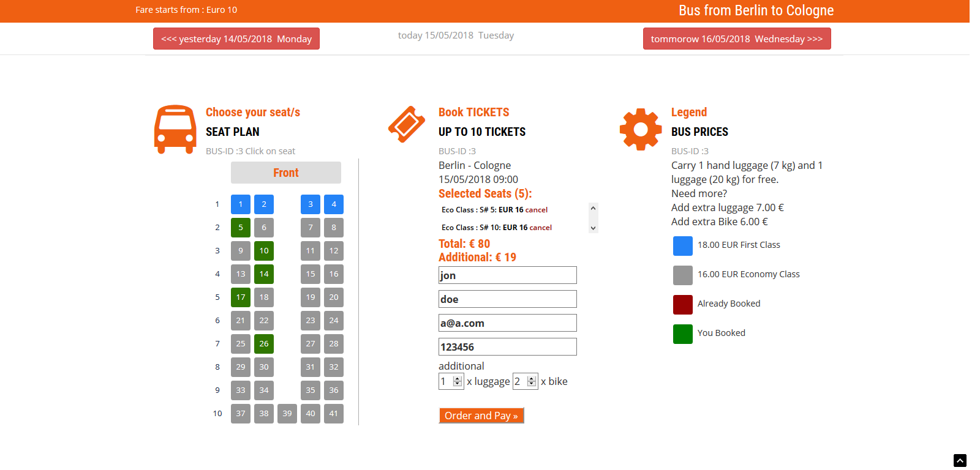The width and height of the screenshot is (980, 470).
Task: Click the scroll-to-top arrow icon
Action: [x=960, y=460]
